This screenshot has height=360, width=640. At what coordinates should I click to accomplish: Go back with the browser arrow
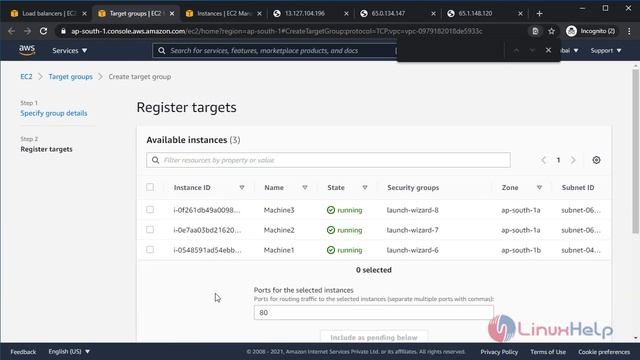click(x=11, y=31)
